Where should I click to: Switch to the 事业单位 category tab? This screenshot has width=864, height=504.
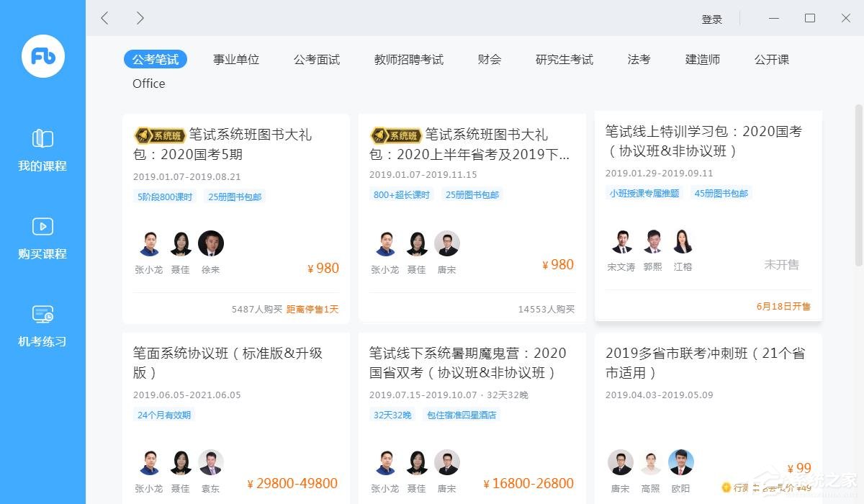click(x=236, y=60)
